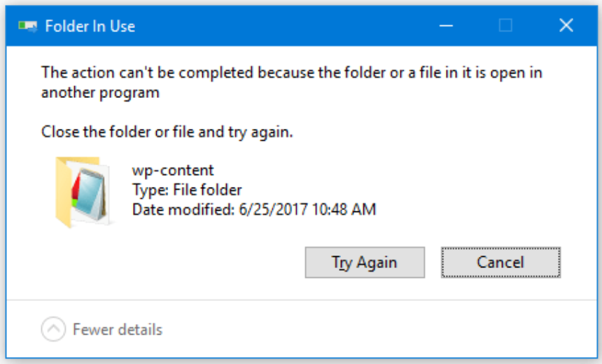Click blank footer area beside Fewer details

tap(377, 330)
